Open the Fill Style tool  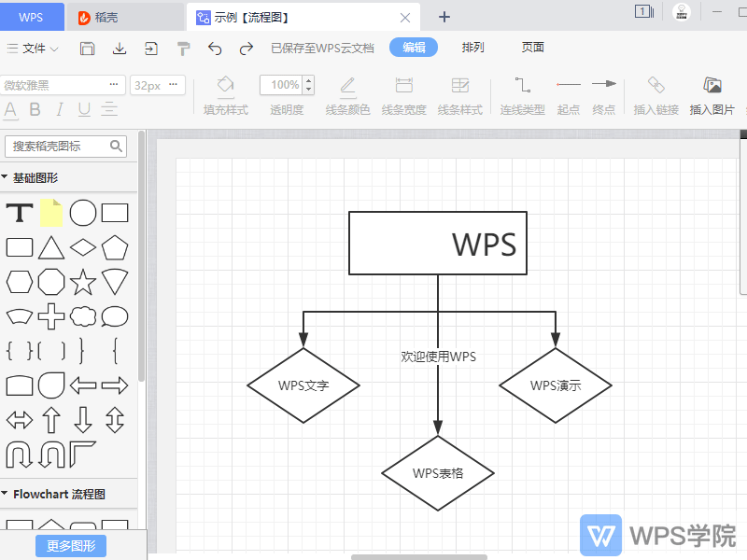click(x=225, y=95)
